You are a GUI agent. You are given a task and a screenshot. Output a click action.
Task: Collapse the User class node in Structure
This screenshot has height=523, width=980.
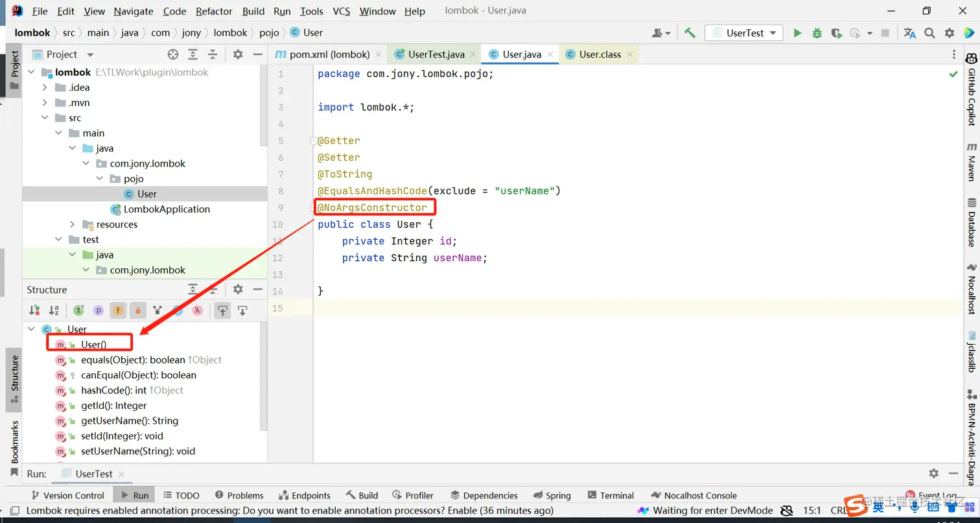(x=31, y=329)
